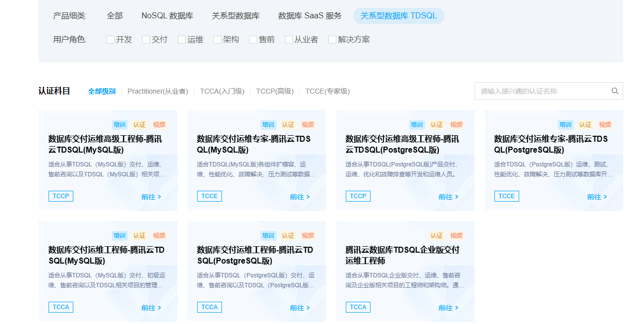The image size is (644, 324).
Task: Click the TCCP badge on first card
Action: (x=60, y=196)
